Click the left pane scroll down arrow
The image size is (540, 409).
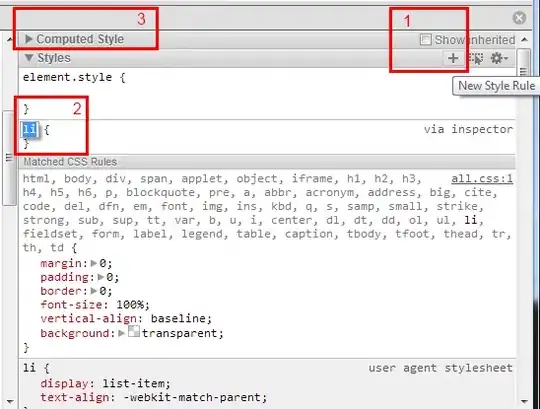[10, 401]
